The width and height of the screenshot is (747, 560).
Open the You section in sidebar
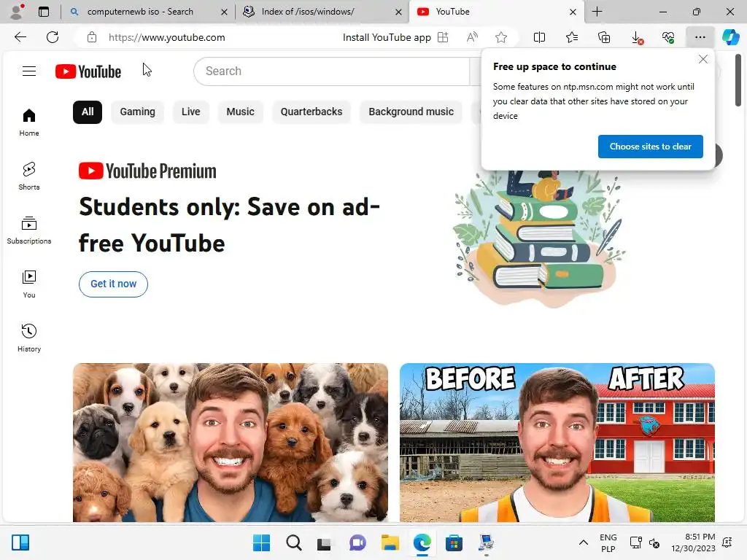pyautogui.click(x=29, y=284)
